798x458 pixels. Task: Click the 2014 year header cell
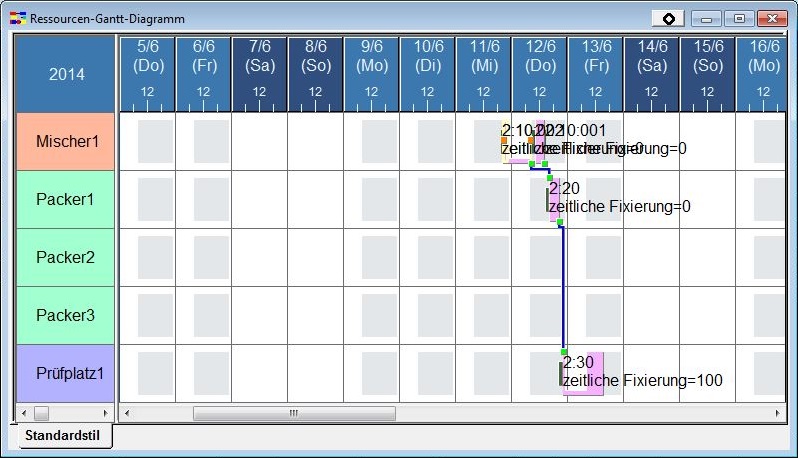pos(66,74)
